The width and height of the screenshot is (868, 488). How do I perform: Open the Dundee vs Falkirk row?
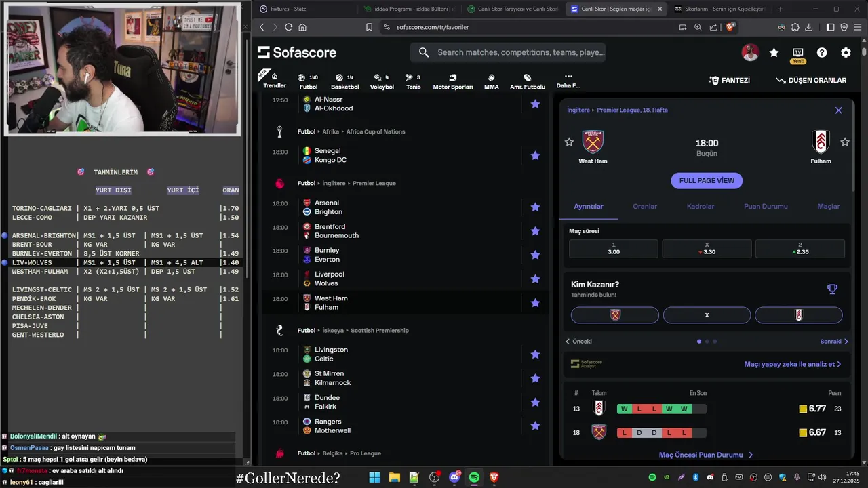(405, 402)
